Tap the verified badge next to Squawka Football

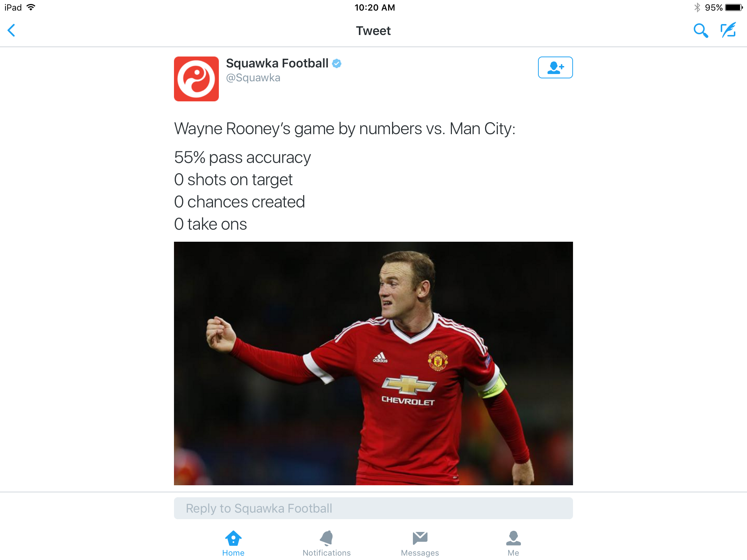point(337,63)
